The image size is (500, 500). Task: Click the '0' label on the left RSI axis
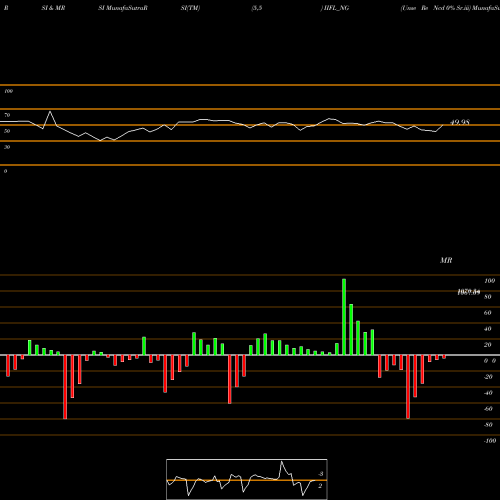[5, 171]
